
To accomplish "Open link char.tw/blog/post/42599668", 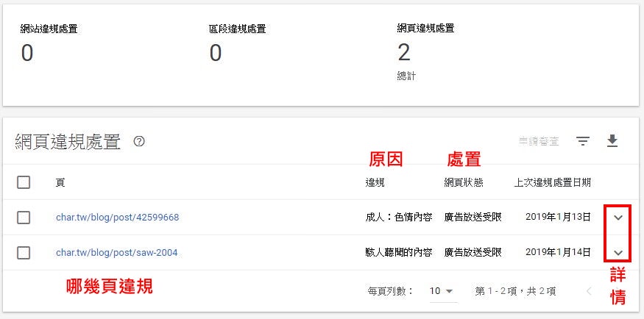I will [x=117, y=218].
